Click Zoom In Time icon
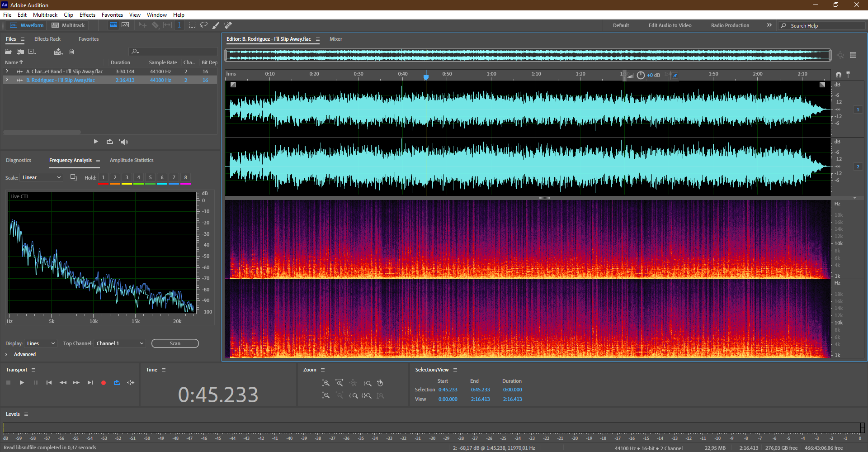 point(339,383)
